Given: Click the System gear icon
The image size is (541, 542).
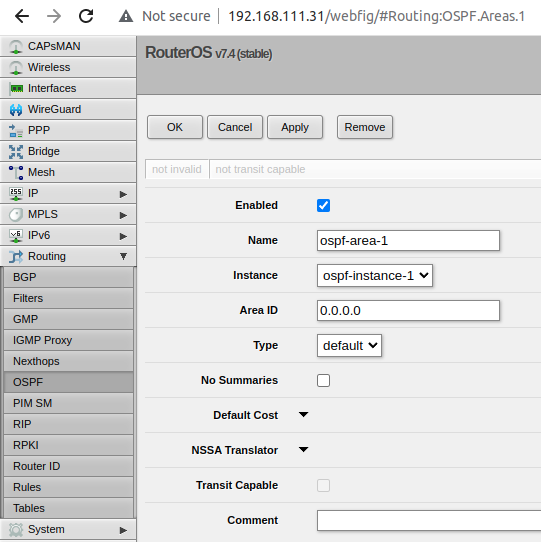Looking at the screenshot, I should click(x=16, y=529).
